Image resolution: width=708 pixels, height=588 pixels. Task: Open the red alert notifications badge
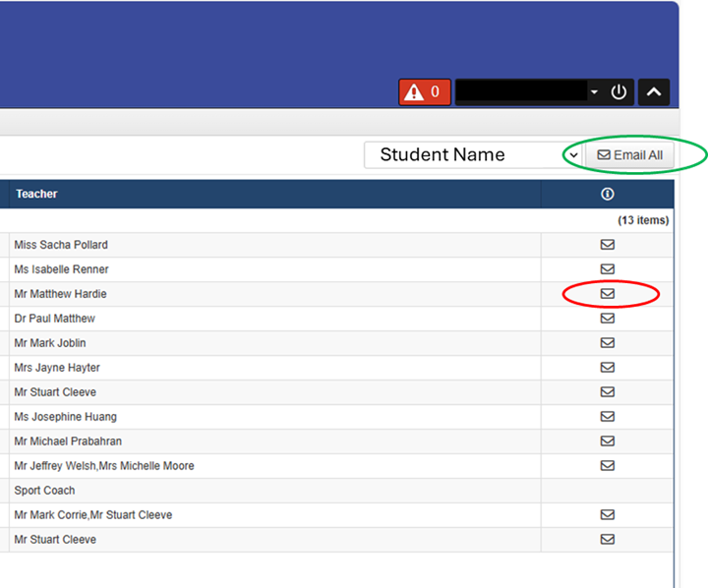click(x=425, y=92)
